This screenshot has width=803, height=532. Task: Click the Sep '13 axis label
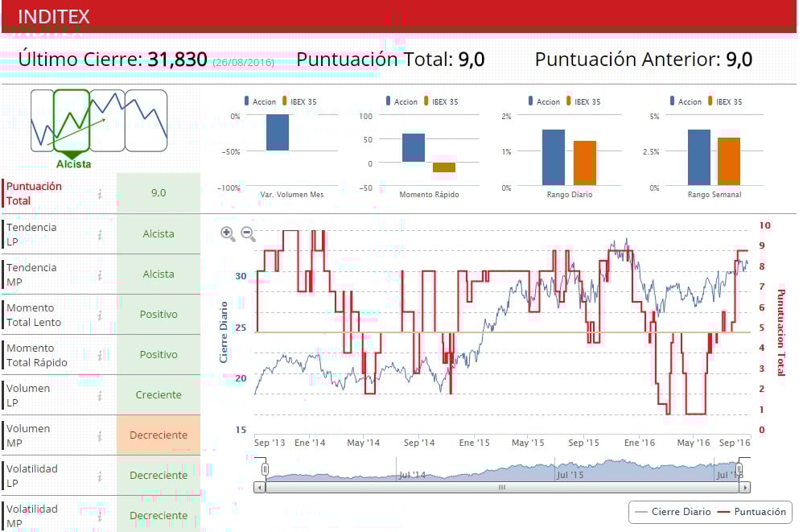coord(270,443)
